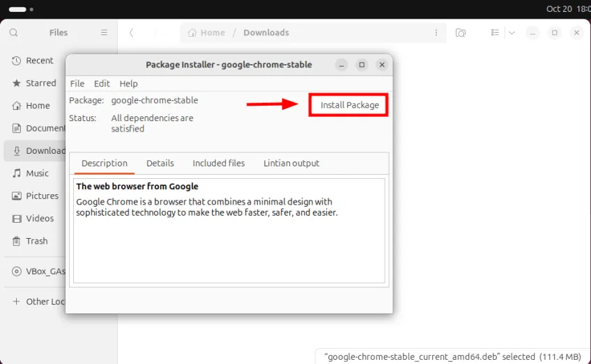
Task: Click the search icon in Files
Action: point(14,33)
